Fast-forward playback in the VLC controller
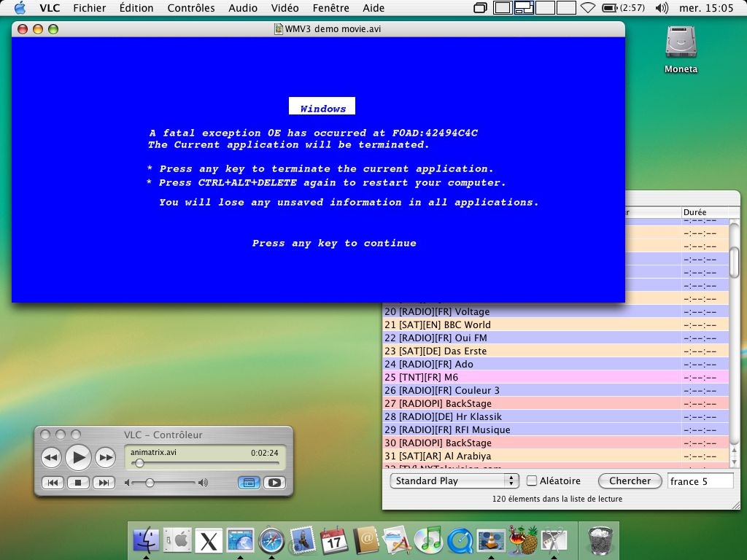This screenshot has width=747, height=560. pyautogui.click(x=105, y=458)
